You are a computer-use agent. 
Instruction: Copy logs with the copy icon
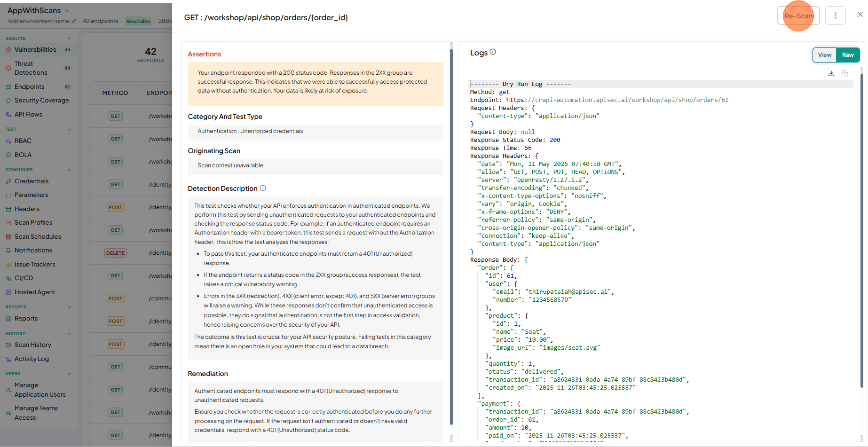click(845, 73)
